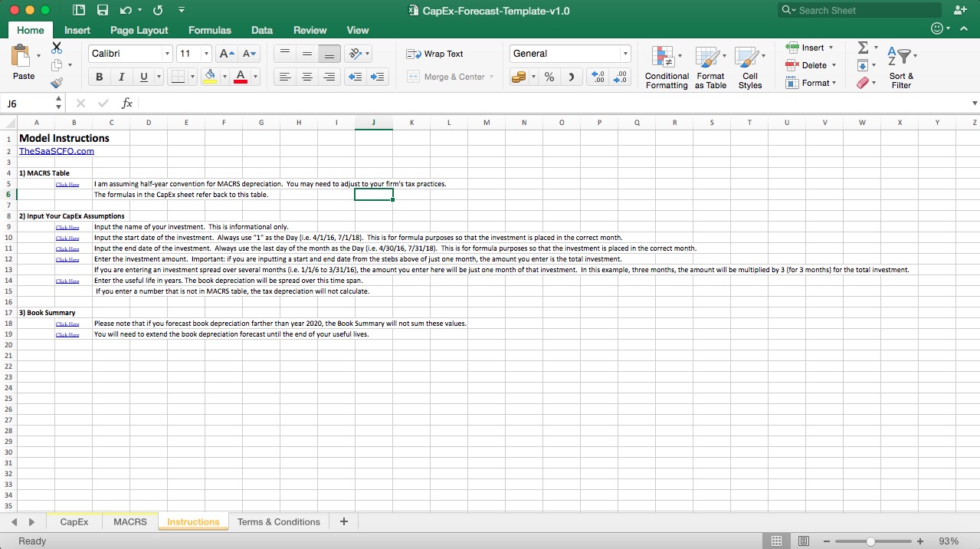Expand the Delete cells dropdown

834,65
